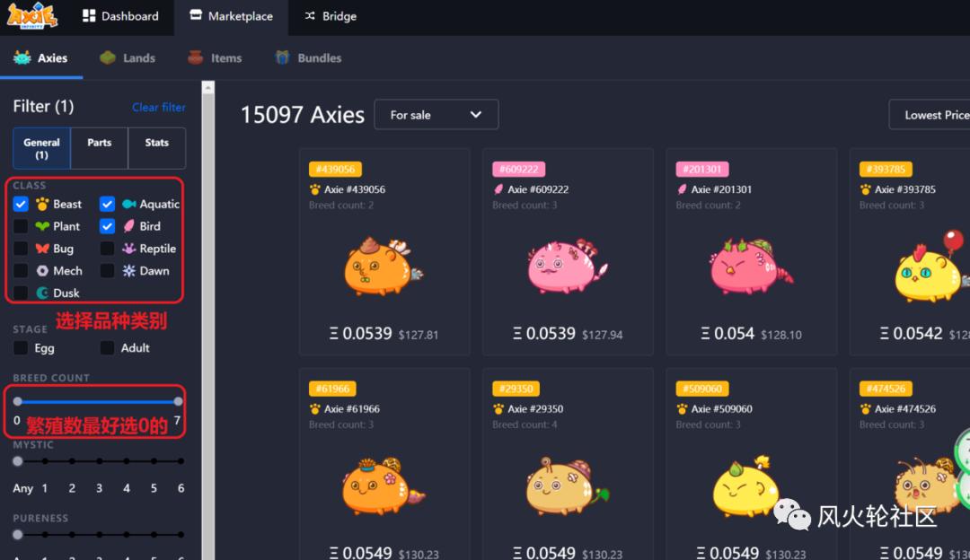This screenshot has height=560, width=970.
Task: Click the #474526 ID badge
Action: pos(886,389)
